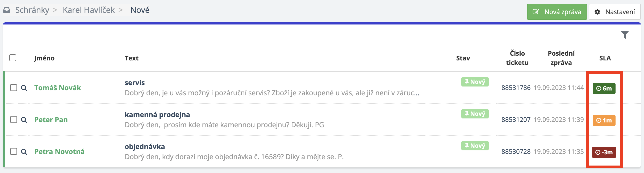Check the Peter Pan row checkbox
The width and height of the screenshot is (644, 173).
click(x=14, y=120)
